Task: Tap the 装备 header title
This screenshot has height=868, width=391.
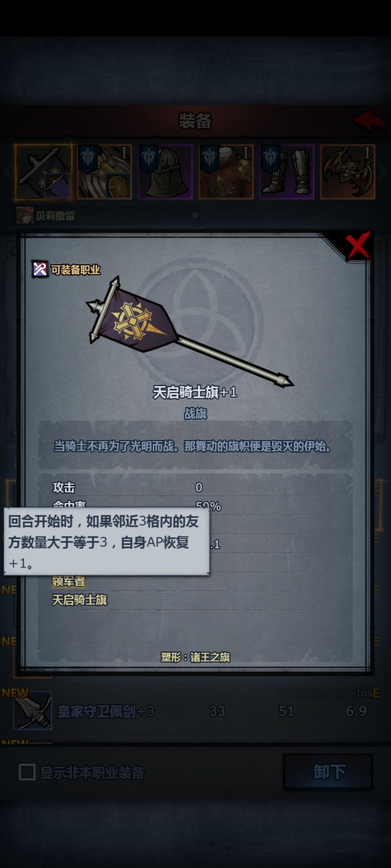Action: point(195,121)
